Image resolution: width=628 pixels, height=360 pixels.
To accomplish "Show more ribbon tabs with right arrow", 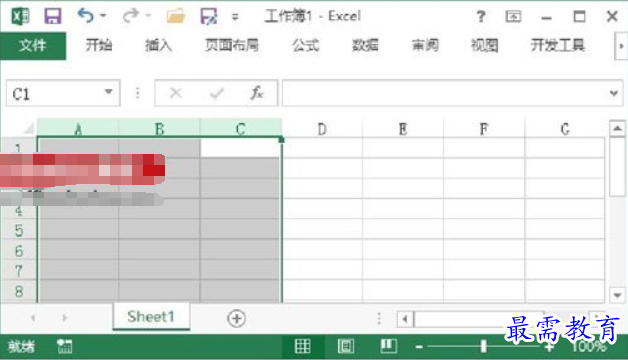I will click(621, 46).
